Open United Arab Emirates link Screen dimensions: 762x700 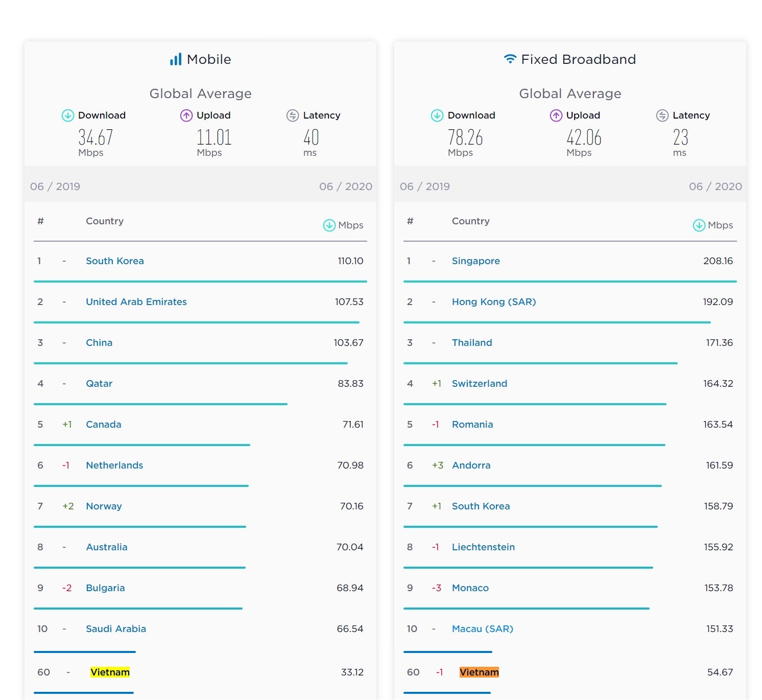(136, 302)
